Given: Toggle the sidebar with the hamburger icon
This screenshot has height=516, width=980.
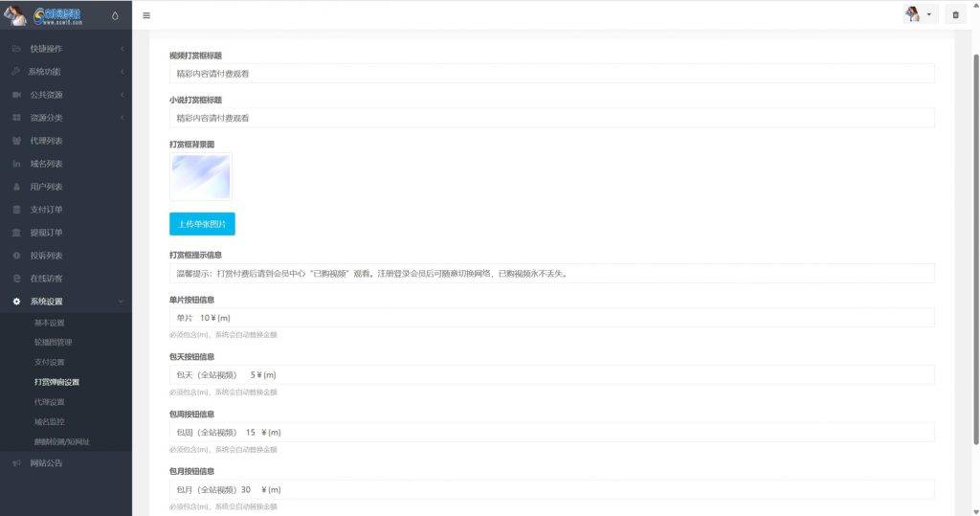Looking at the screenshot, I should [146, 15].
